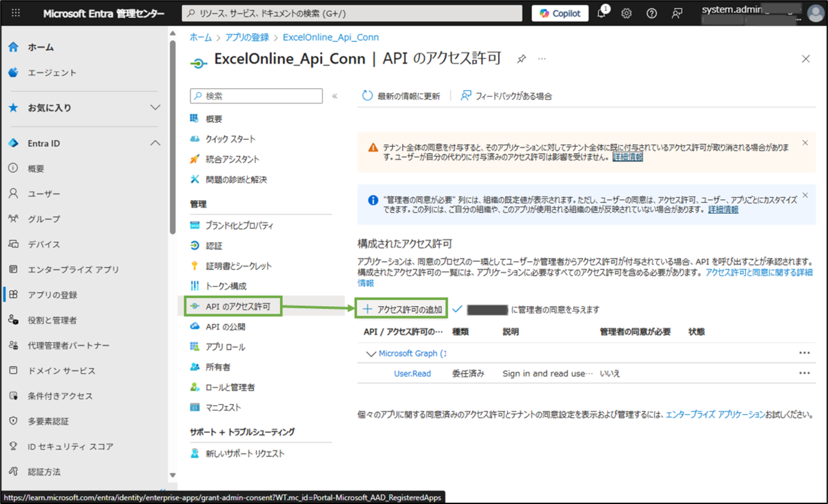Focus the resource menu 検索 box
The image size is (828, 504).
tap(256, 96)
